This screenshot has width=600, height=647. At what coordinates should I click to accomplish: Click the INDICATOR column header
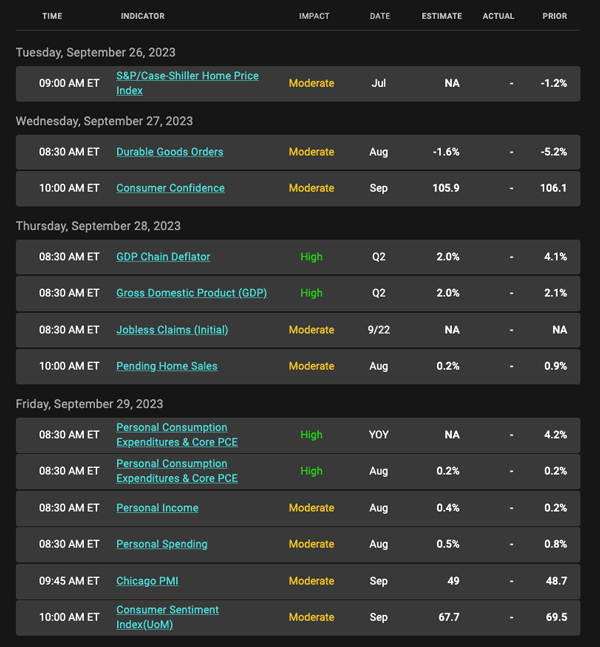pyautogui.click(x=142, y=16)
